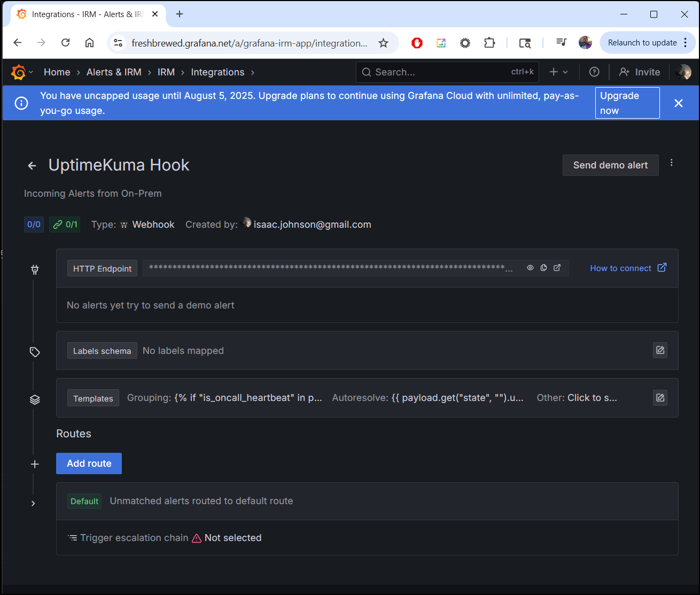The height and width of the screenshot is (595, 700).
Task: Bookmark this page with star icon
Action: (x=383, y=43)
